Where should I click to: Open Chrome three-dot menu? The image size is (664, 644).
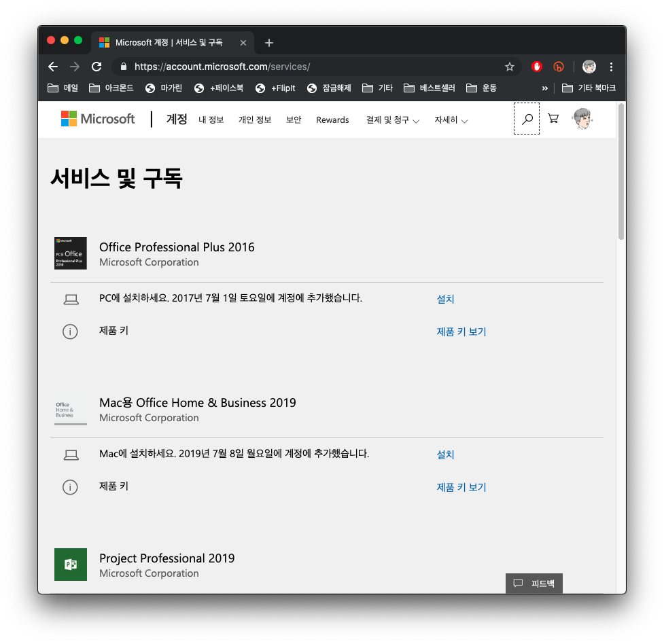[611, 67]
